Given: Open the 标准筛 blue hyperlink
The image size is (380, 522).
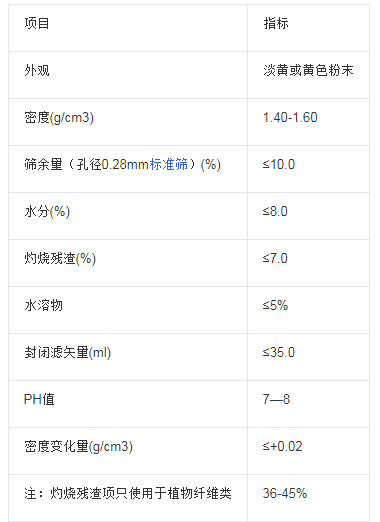Looking at the screenshot, I should 169,165.
